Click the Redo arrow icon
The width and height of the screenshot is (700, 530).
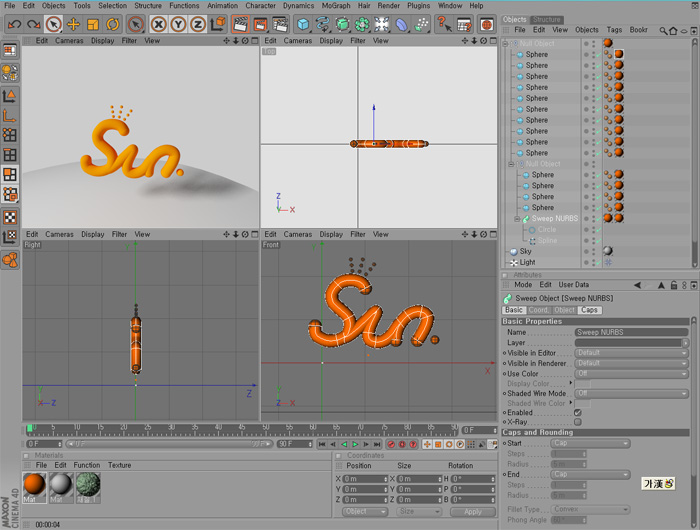pyautogui.click(x=33, y=24)
